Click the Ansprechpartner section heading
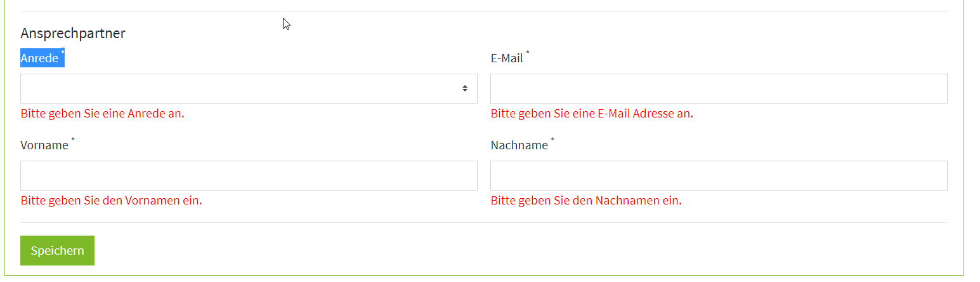 point(73,33)
